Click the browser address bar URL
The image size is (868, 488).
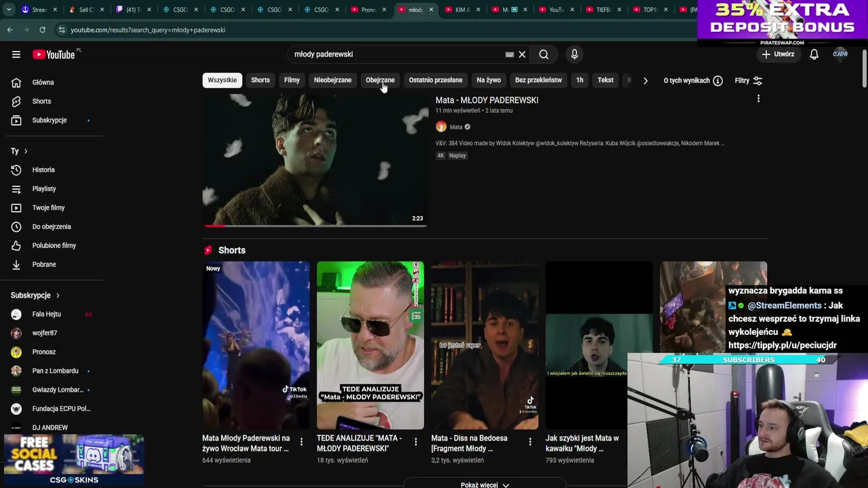[148, 30]
